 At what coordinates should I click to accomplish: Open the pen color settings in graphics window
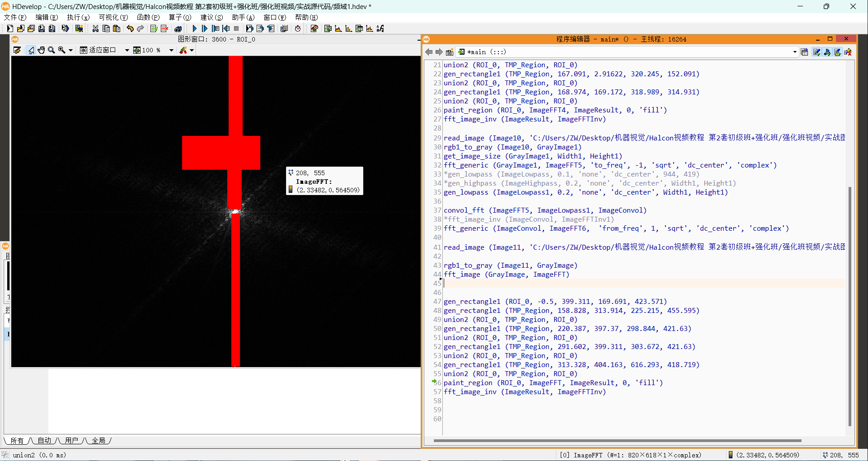pos(186,50)
